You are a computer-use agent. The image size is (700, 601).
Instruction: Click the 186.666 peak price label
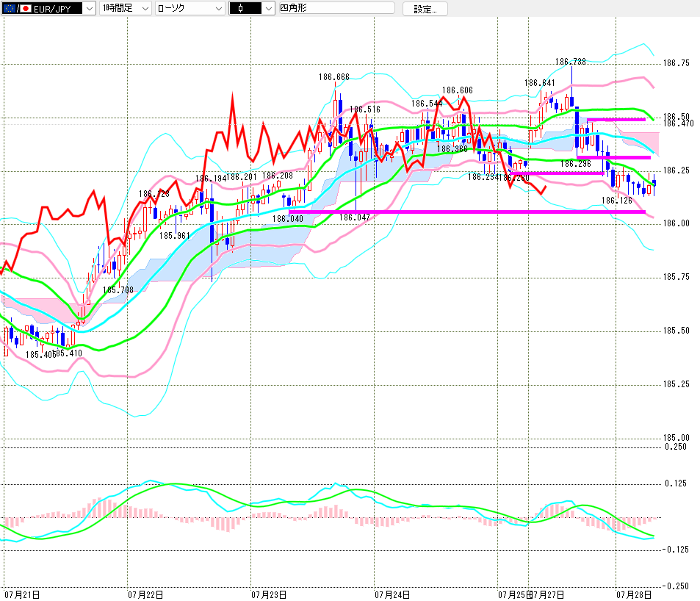334,77
